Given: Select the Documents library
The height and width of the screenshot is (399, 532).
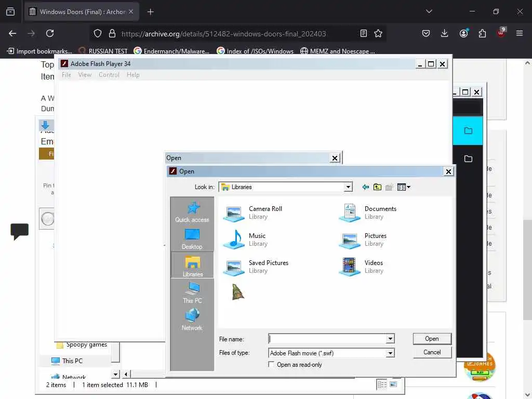Looking at the screenshot, I should click(x=368, y=212).
